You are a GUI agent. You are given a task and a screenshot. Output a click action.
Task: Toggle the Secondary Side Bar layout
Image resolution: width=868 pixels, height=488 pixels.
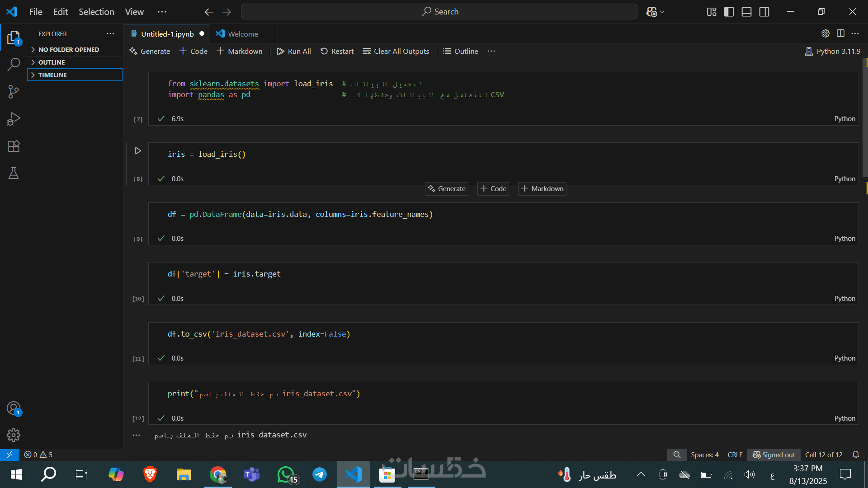[764, 12]
